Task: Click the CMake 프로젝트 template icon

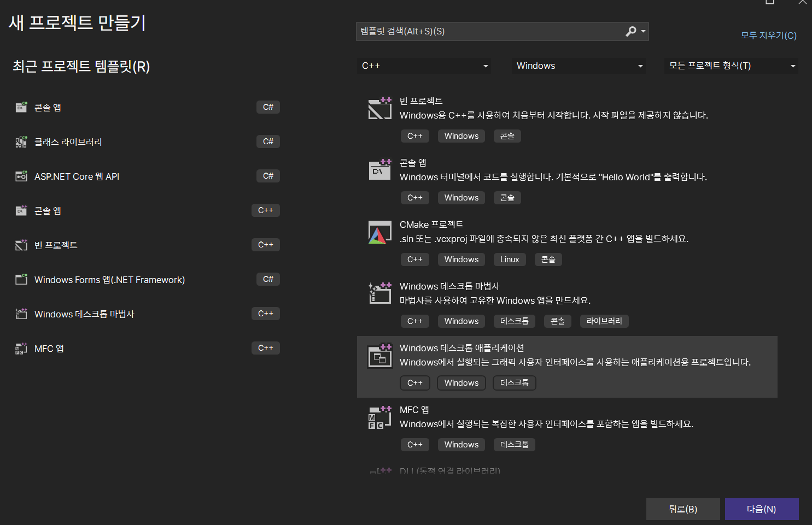Action: (x=380, y=232)
